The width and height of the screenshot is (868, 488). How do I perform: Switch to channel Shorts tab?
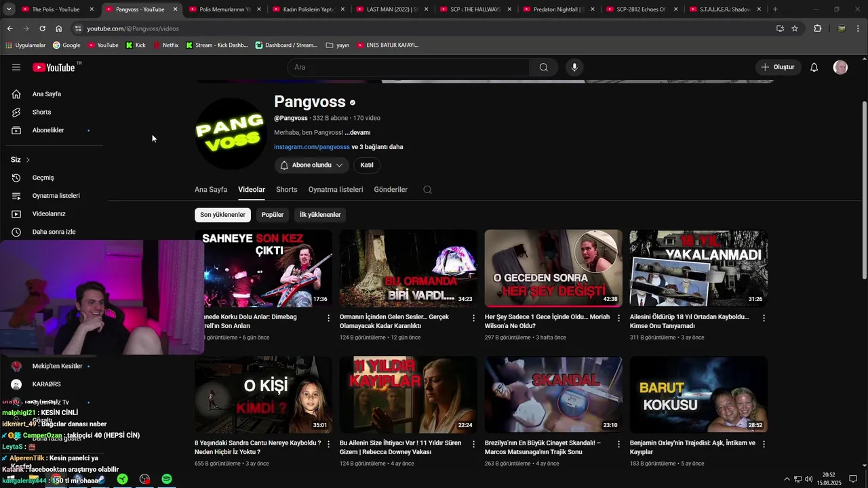[286, 190]
